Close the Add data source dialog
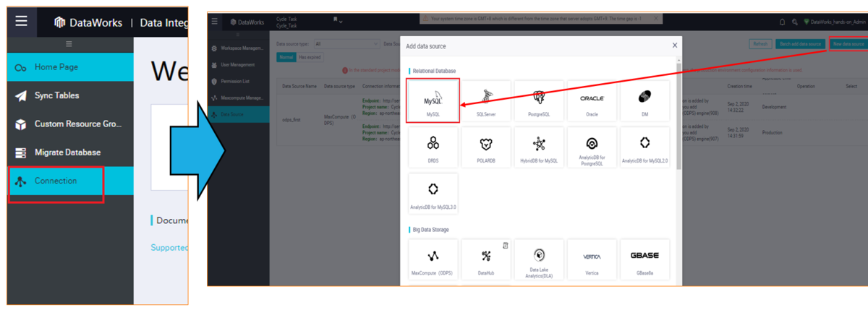 tap(675, 46)
